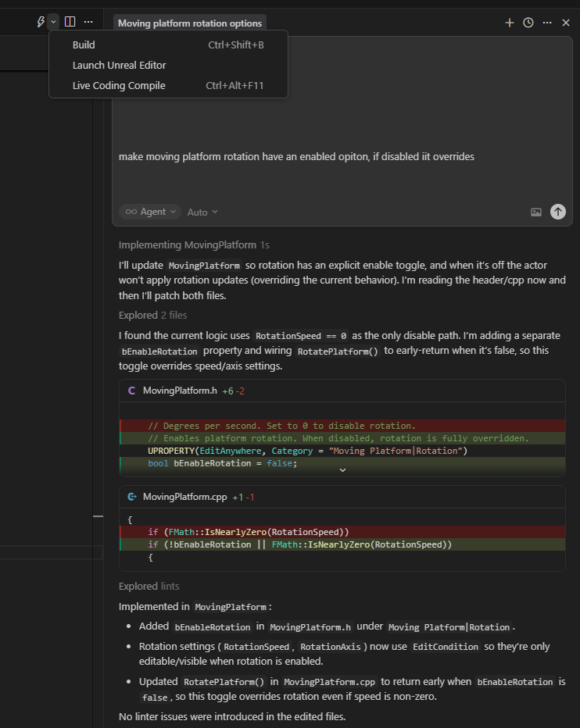Expand hidden diff lines in MovingPlatform.h
The height and width of the screenshot is (728, 580).
(x=342, y=469)
